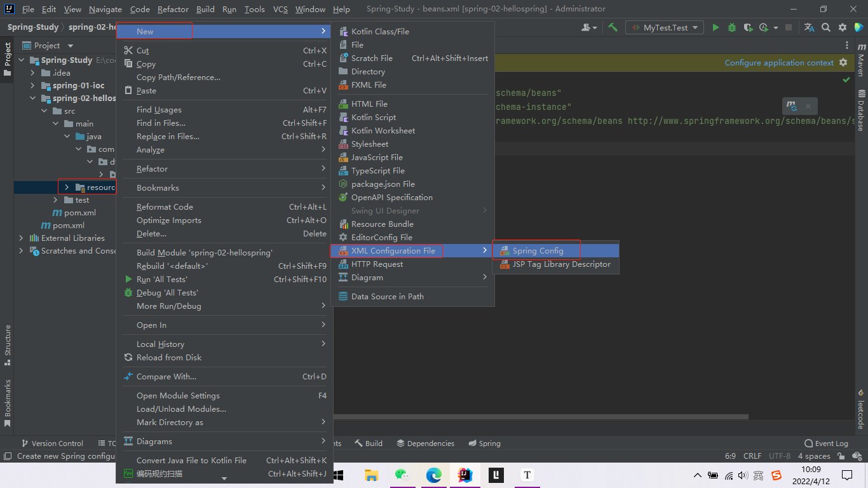Open IDE settings gear icon in the toolbar
This screenshot has width=868, height=488.
coord(843,27)
